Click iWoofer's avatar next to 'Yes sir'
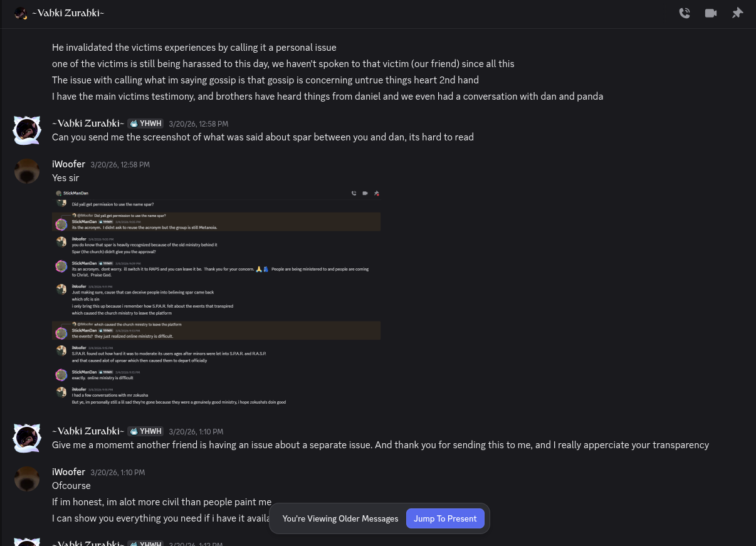756x546 pixels. coord(27,171)
